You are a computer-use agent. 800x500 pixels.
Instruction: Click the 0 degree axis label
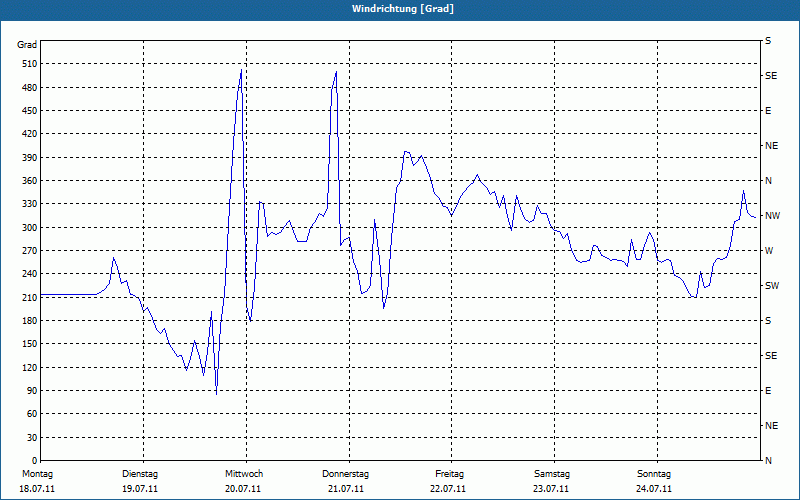coord(35,461)
